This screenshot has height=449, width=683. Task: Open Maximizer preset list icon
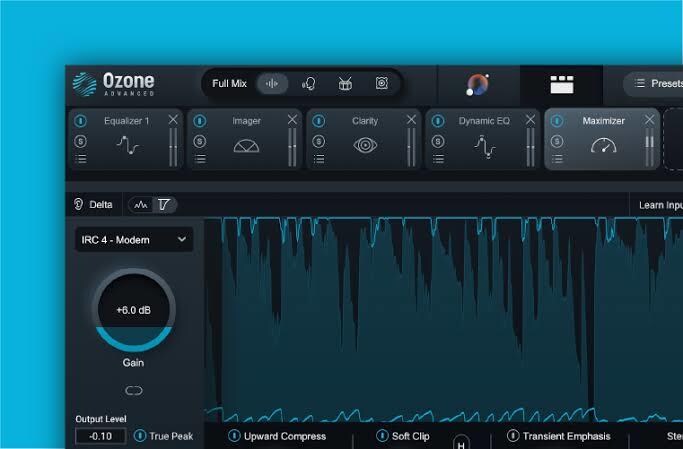[x=558, y=159]
